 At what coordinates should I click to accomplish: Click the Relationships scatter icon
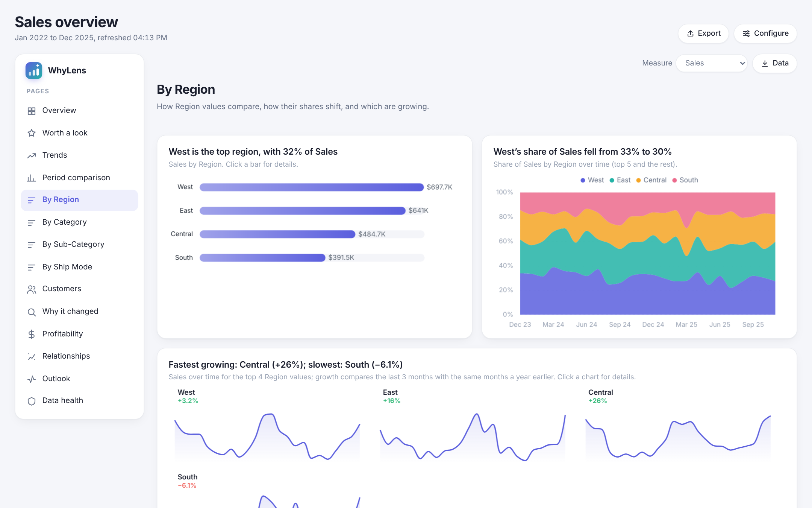click(x=32, y=357)
